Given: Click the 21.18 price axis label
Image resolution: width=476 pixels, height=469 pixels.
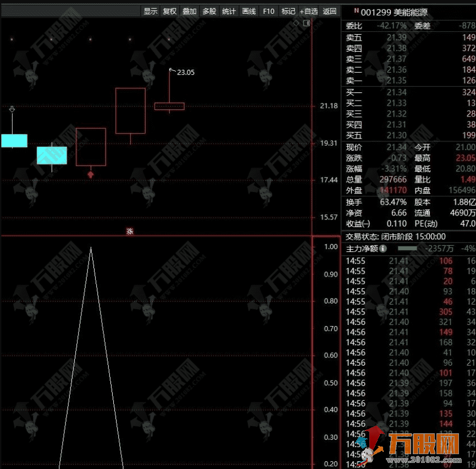Looking at the screenshot, I should pyautogui.click(x=329, y=106).
